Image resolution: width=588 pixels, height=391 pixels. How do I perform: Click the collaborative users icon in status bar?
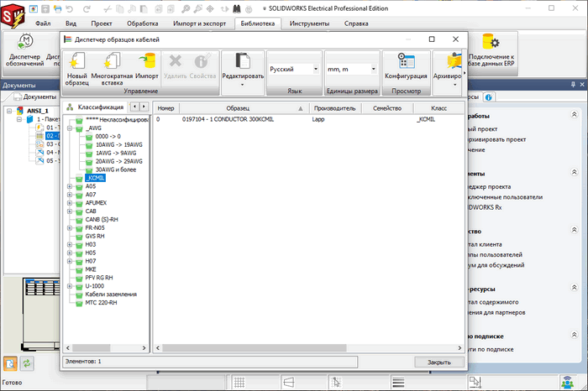click(567, 383)
